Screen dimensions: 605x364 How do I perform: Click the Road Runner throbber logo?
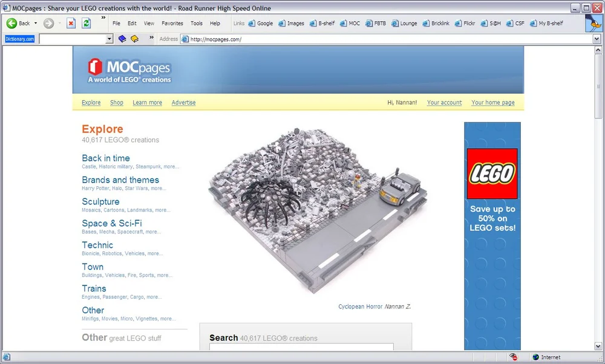pos(594,24)
